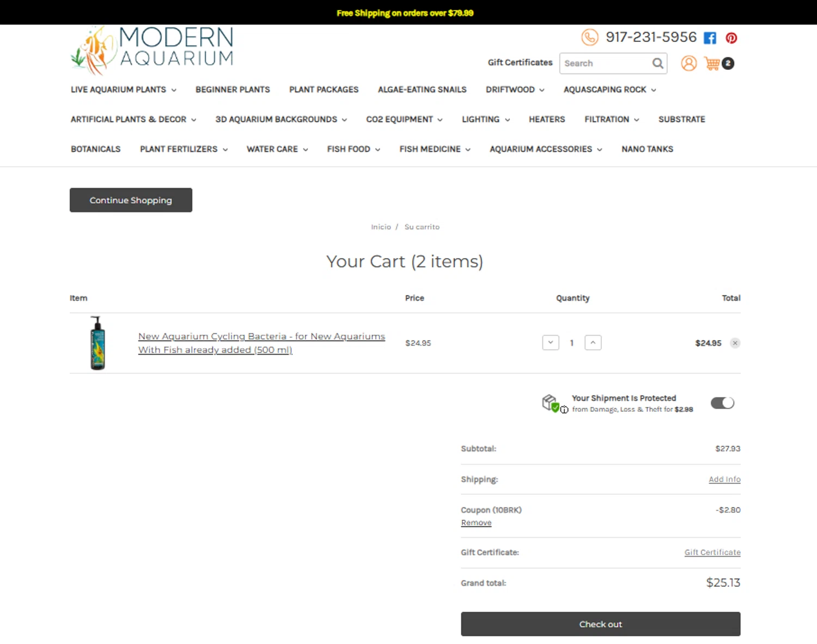This screenshot has width=817, height=644.
Task: Expand the Water Care dropdown
Action: 277,149
